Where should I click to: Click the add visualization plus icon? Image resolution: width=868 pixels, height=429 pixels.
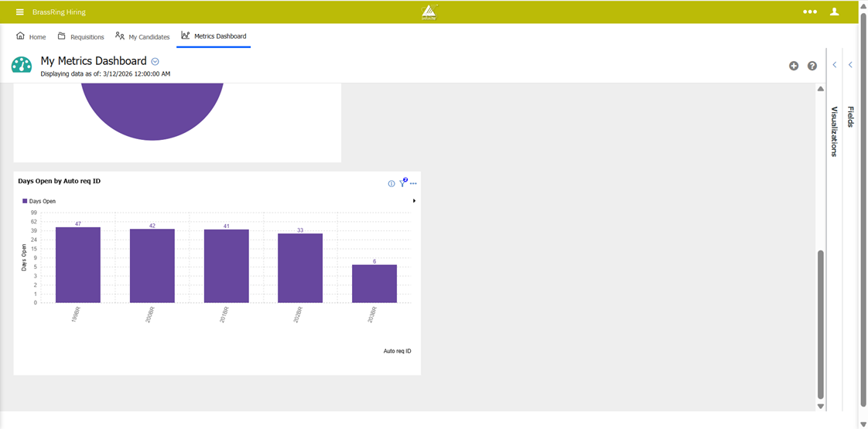(794, 66)
